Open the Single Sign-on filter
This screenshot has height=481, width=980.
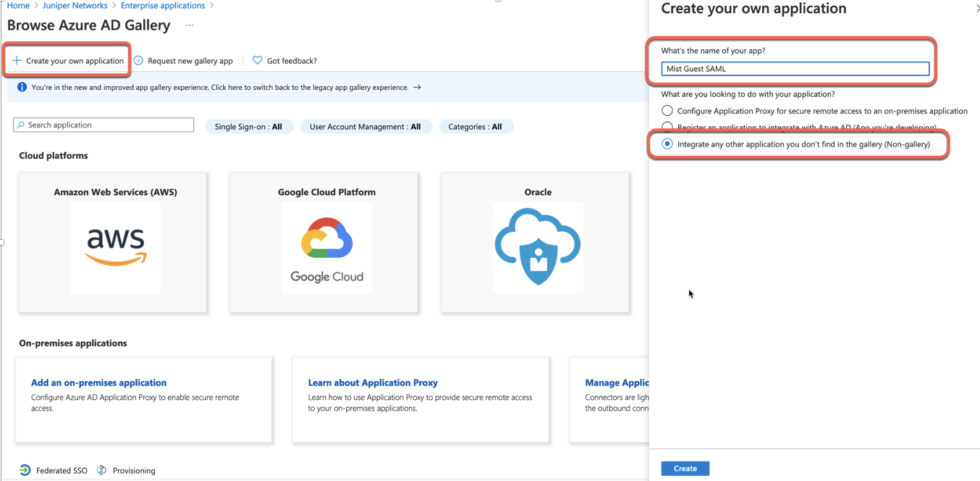(x=248, y=127)
